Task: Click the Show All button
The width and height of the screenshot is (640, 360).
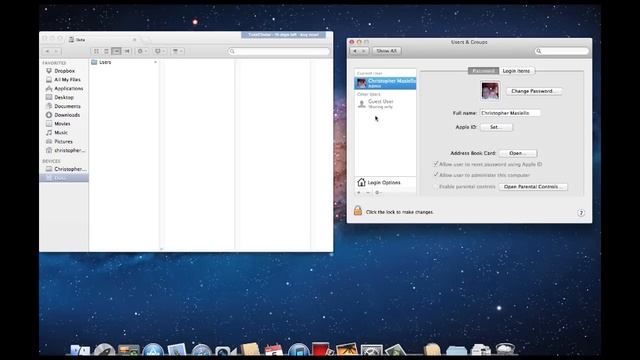Action: [x=386, y=51]
